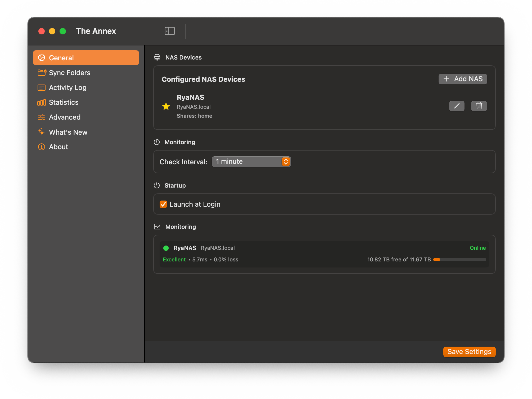Screen dimensions: 532x399
Task: Click the close window red button
Action: coord(42,31)
